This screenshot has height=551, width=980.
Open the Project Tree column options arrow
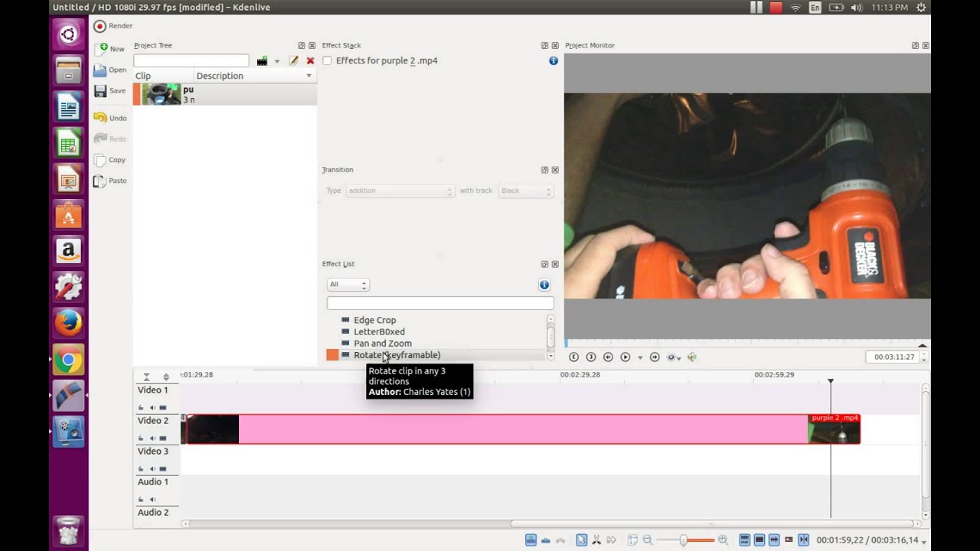click(x=309, y=76)
